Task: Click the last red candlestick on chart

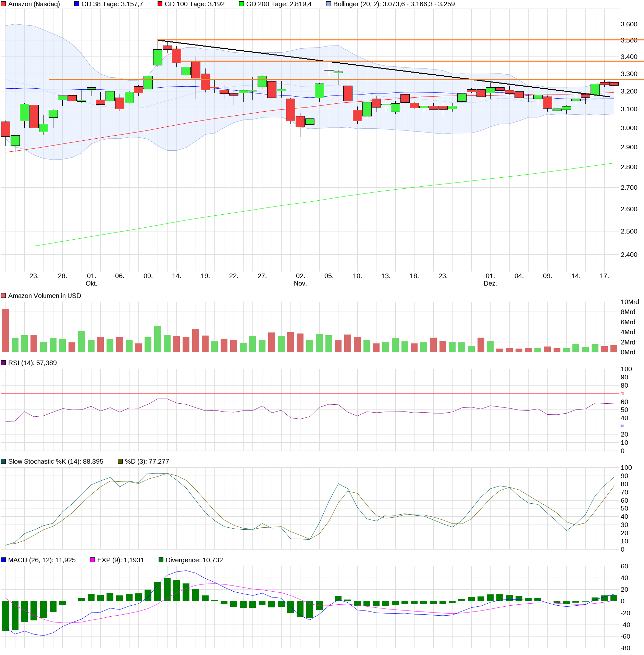Action: [x=614, y=84]
